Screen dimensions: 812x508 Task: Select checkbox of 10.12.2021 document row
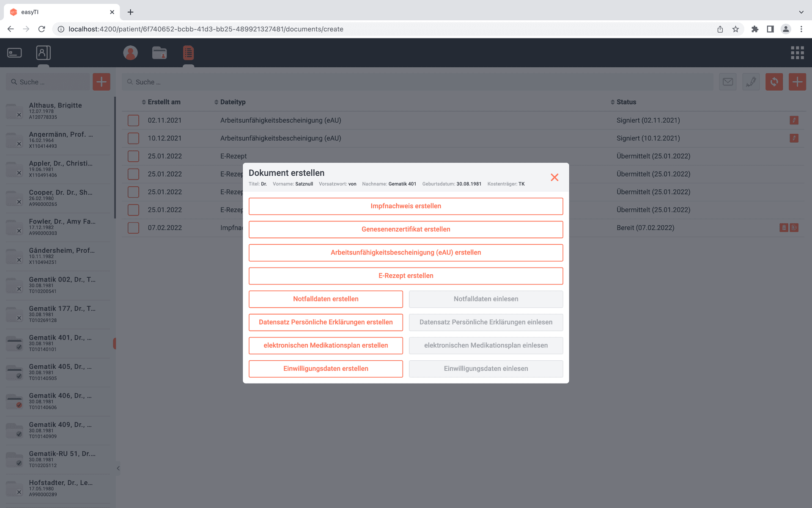(x=133, y=138)
